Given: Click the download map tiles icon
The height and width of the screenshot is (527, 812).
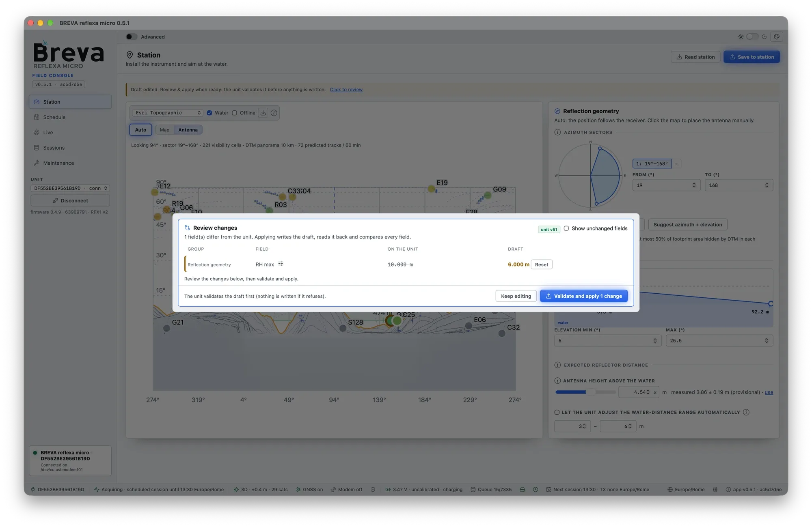Looking at the screenshot, I should [x=263, y=113].
